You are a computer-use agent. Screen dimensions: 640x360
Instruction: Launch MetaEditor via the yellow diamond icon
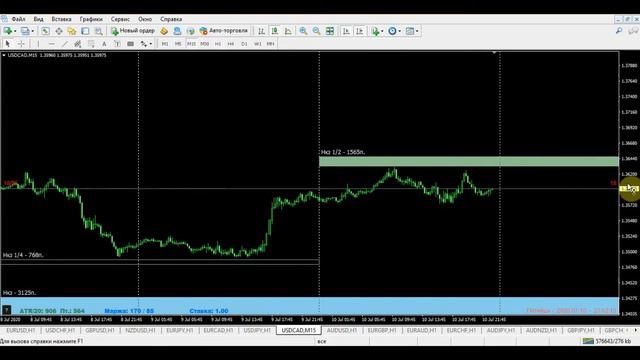(x=164, y=31)
